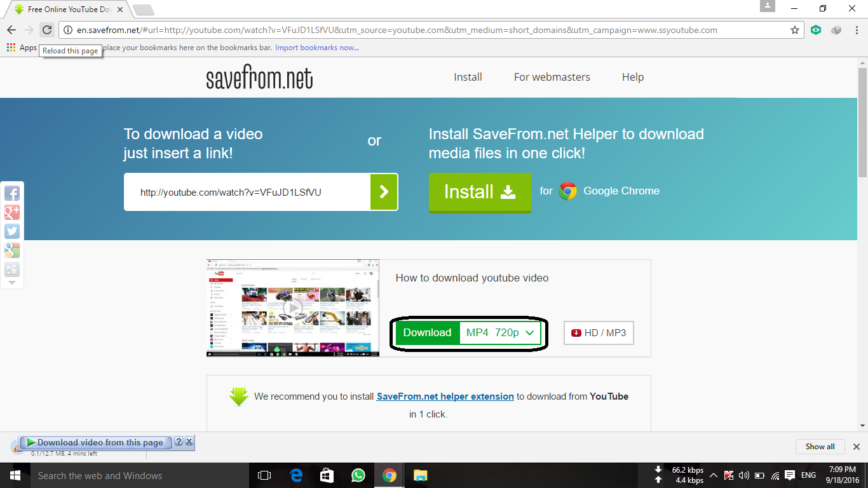
Task: Click the HD / MP3 button
Action: [599, 333]
